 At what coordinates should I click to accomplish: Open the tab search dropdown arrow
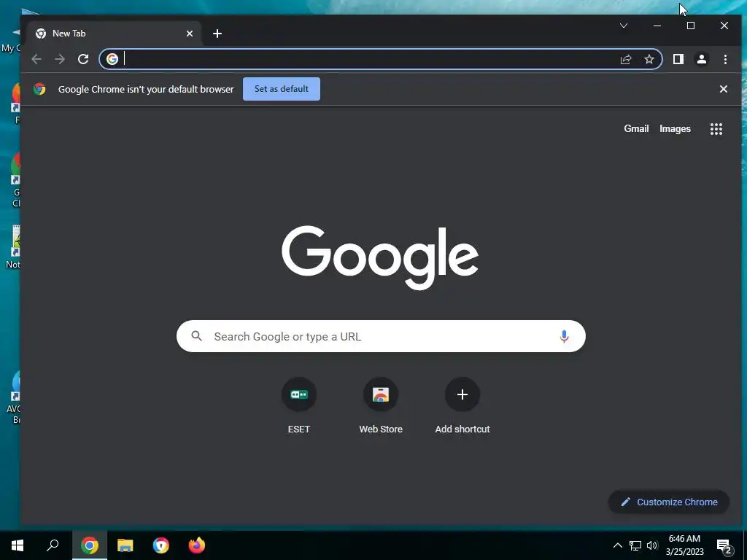[x=624, y=26]
